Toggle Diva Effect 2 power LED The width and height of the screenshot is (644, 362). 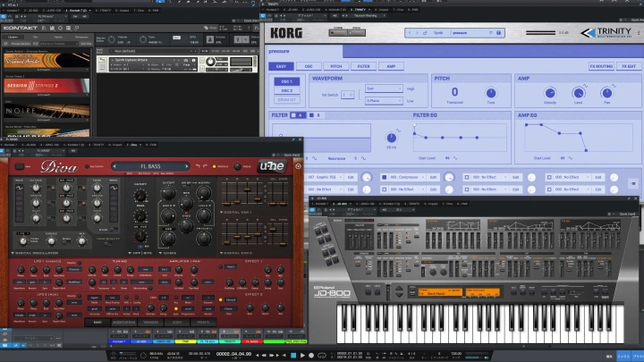[221, 300]
